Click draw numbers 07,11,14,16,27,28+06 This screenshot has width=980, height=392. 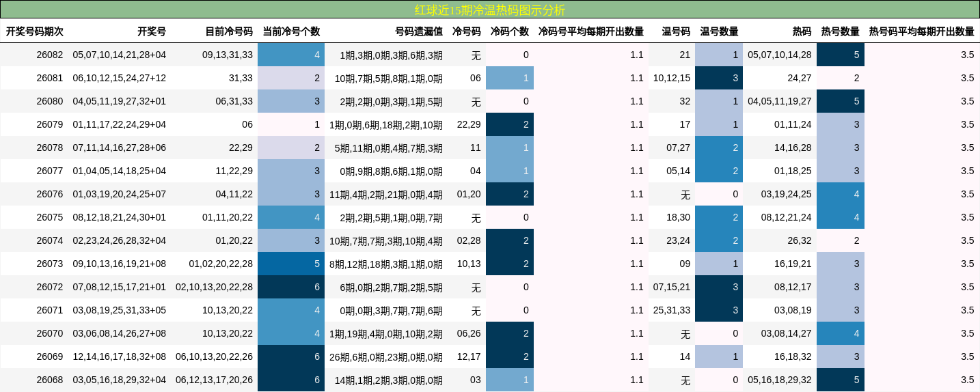[x=120, y=148]
